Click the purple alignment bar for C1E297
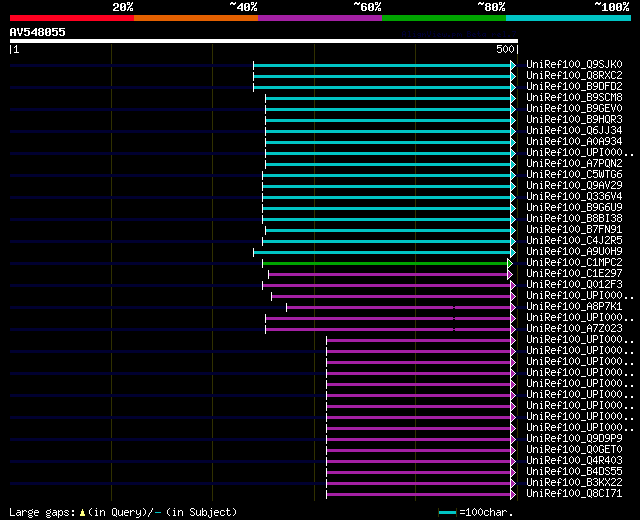 pyautogui.click(x=388, y=275)
